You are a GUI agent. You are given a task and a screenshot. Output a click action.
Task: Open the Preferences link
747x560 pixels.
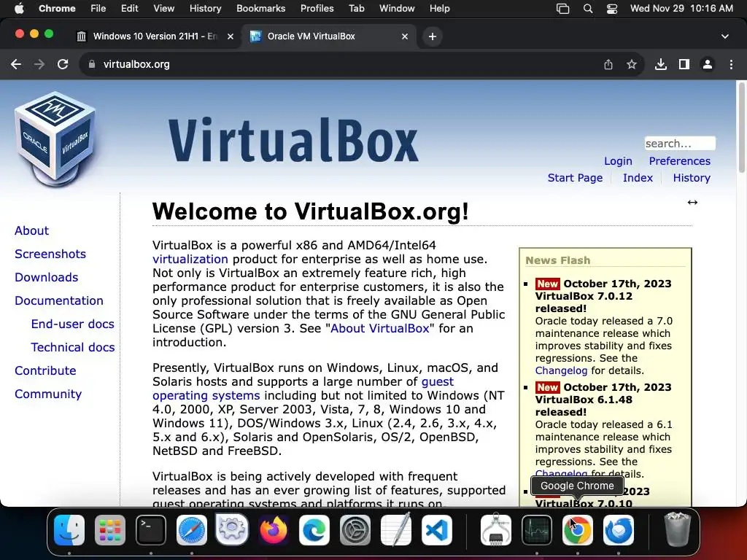pyautogui.click(x=679, y=161)
